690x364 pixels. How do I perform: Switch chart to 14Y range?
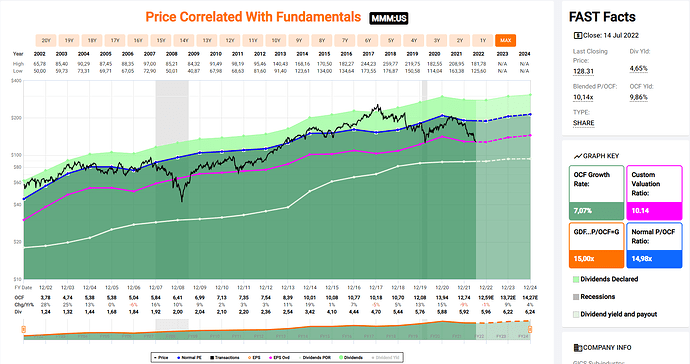point(184,40)
